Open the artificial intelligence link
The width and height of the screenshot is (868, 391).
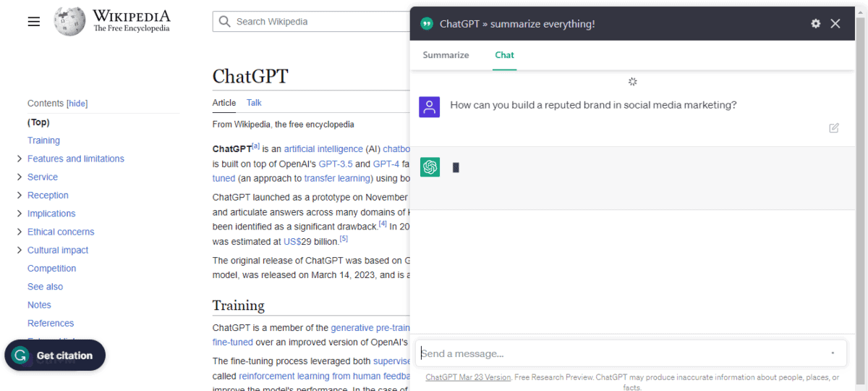(x=323, y=149)
